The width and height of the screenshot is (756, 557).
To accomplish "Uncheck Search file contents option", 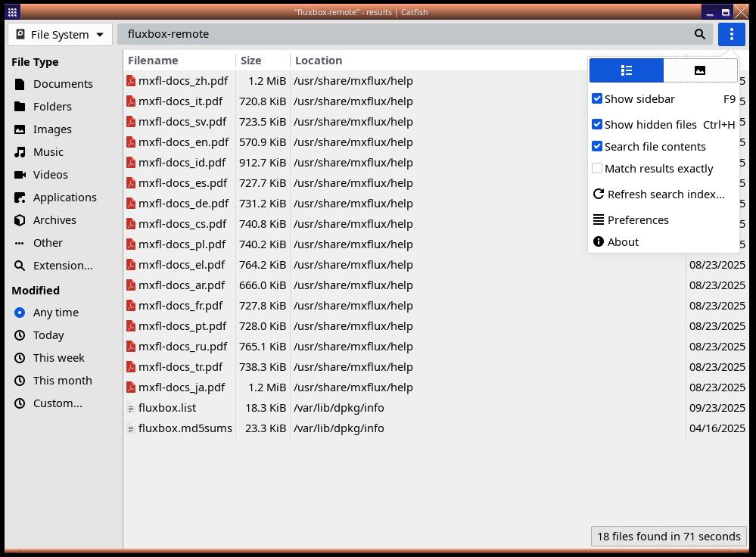I will 597,147.
